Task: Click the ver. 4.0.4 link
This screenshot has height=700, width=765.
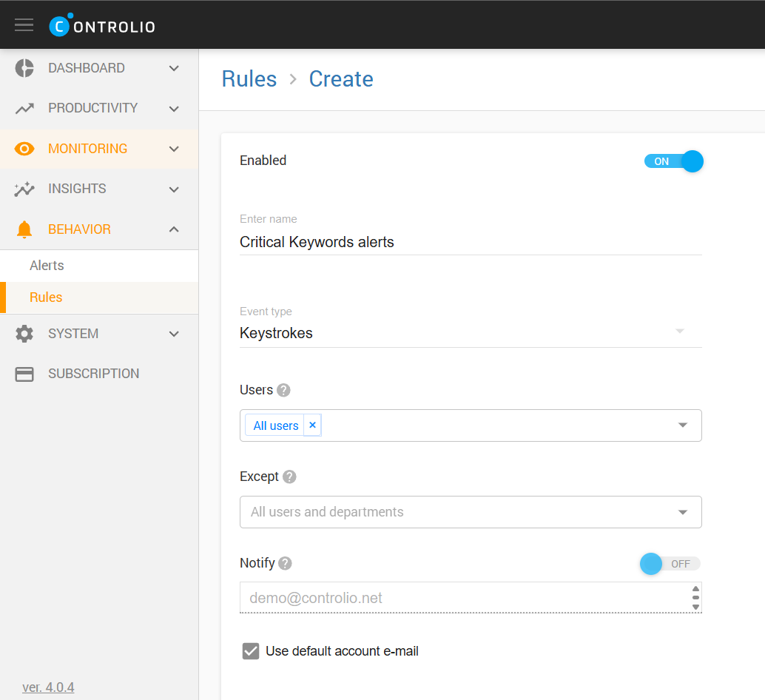Action: pos(48,687)
